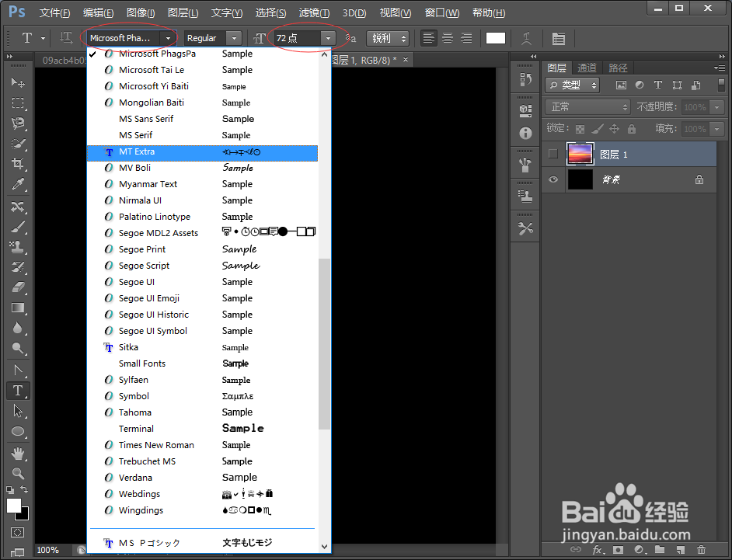Open the 滤镜(T) menu
732x560 pixels.
[314, 13]
